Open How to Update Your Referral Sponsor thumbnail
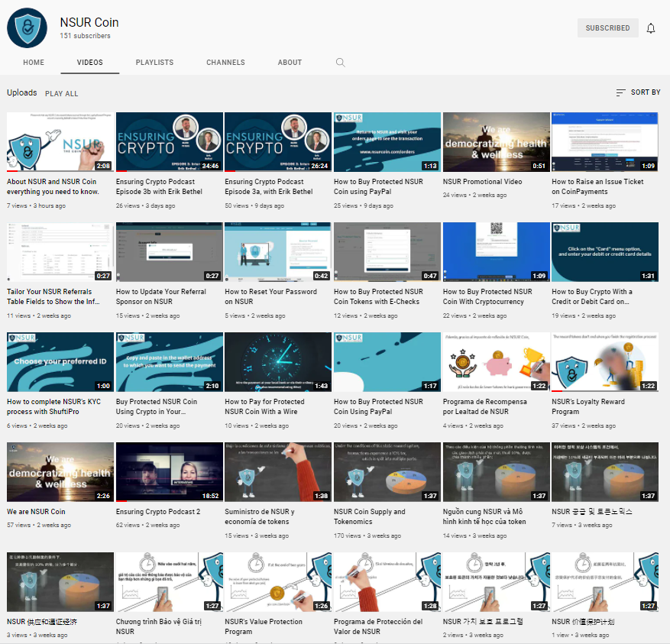The image size is (670, 644). [x=169, y=251]
